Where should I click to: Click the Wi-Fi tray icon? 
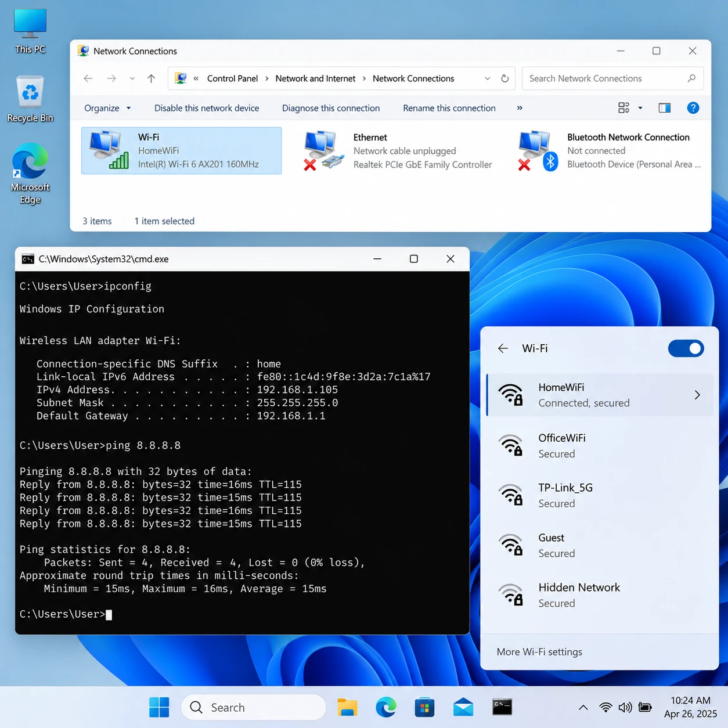coord(606,707)
